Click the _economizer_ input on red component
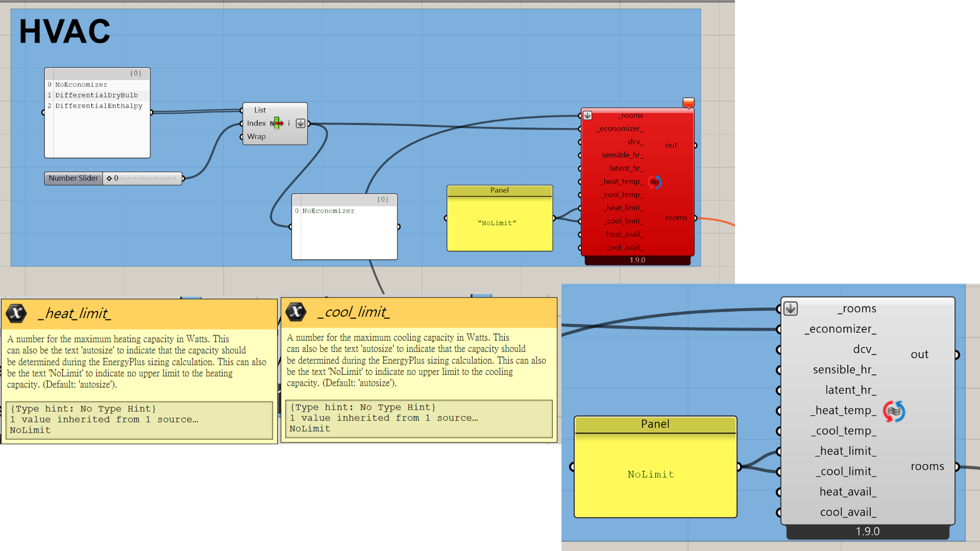This screenshot has height=551, width=980. coord(621,129)
